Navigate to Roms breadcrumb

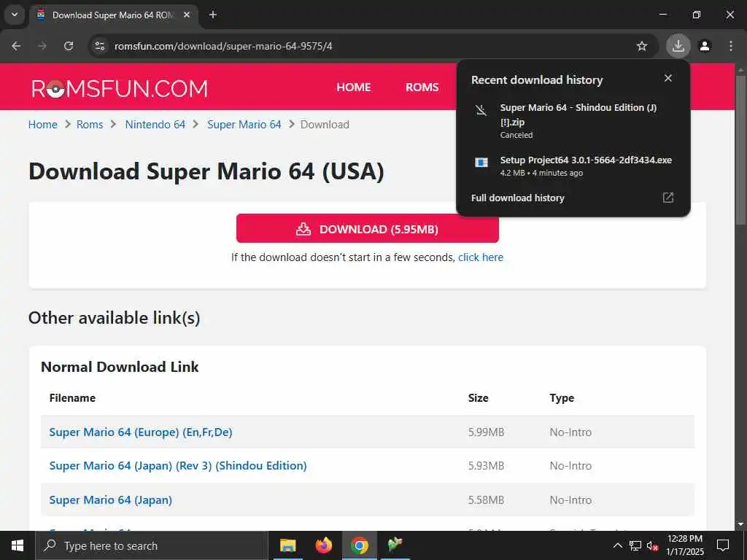[x=90, y=124]
